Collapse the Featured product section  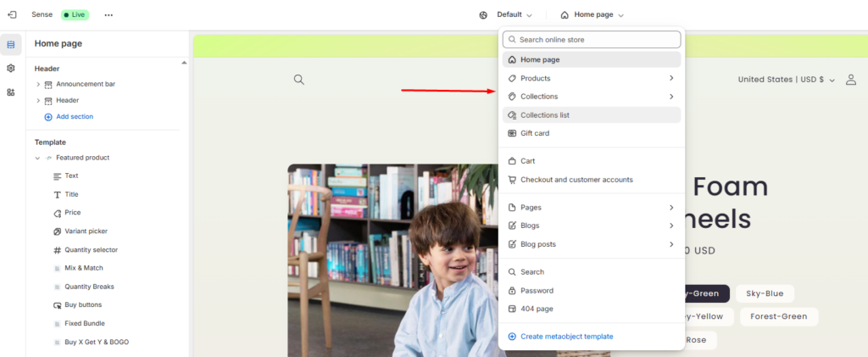[37, 158]
